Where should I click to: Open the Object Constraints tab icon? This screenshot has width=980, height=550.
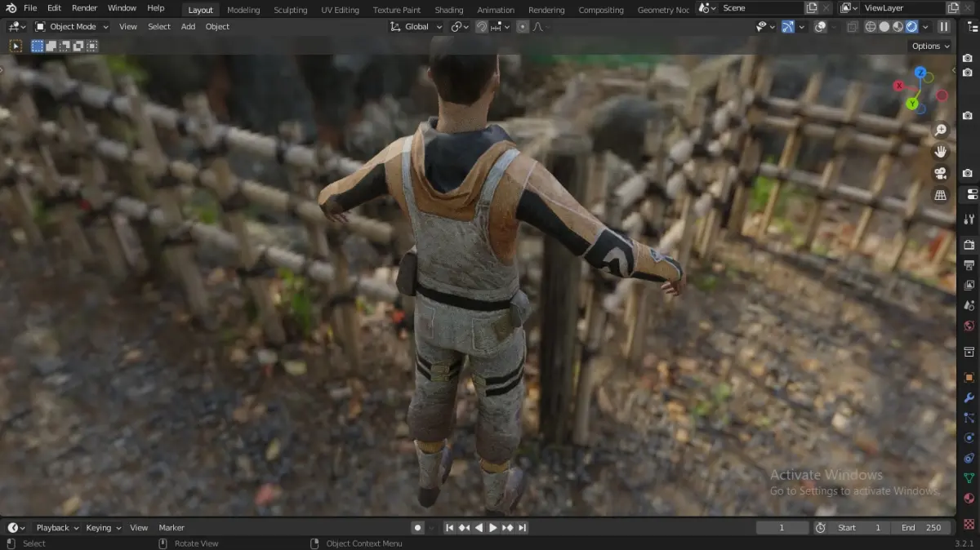coord(969,459)
